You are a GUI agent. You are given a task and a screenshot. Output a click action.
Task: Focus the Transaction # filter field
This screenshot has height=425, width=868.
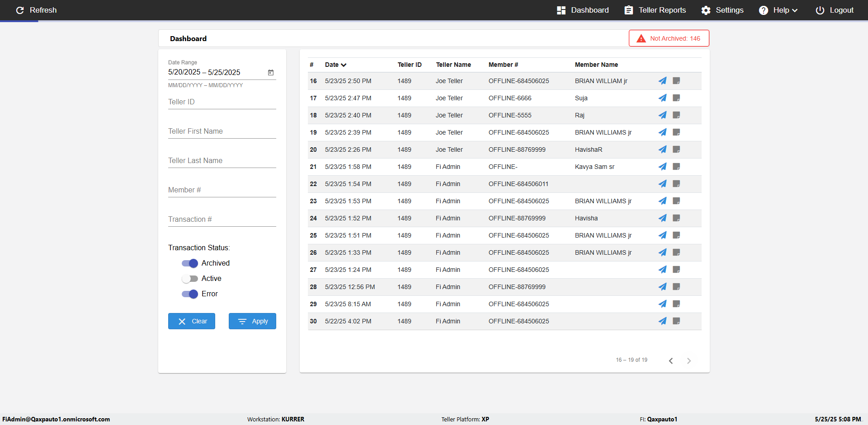click(x=222, y=220)
